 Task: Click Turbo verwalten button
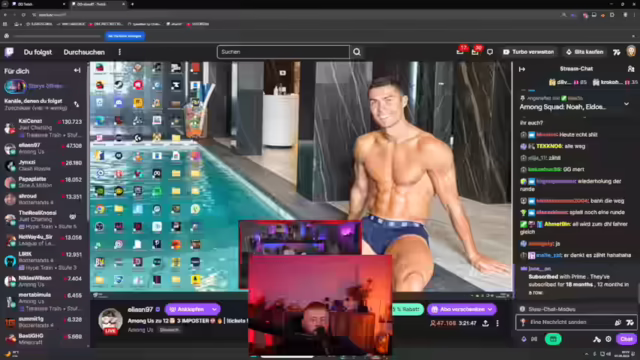click(529, 52)
